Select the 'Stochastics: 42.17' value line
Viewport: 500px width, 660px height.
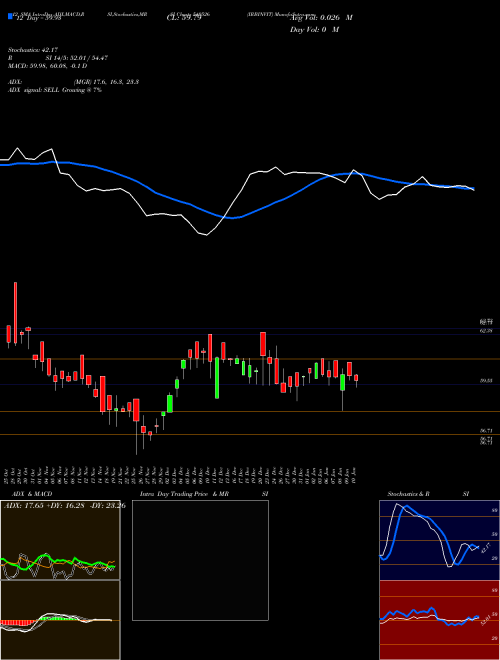(x=32, y=50)
